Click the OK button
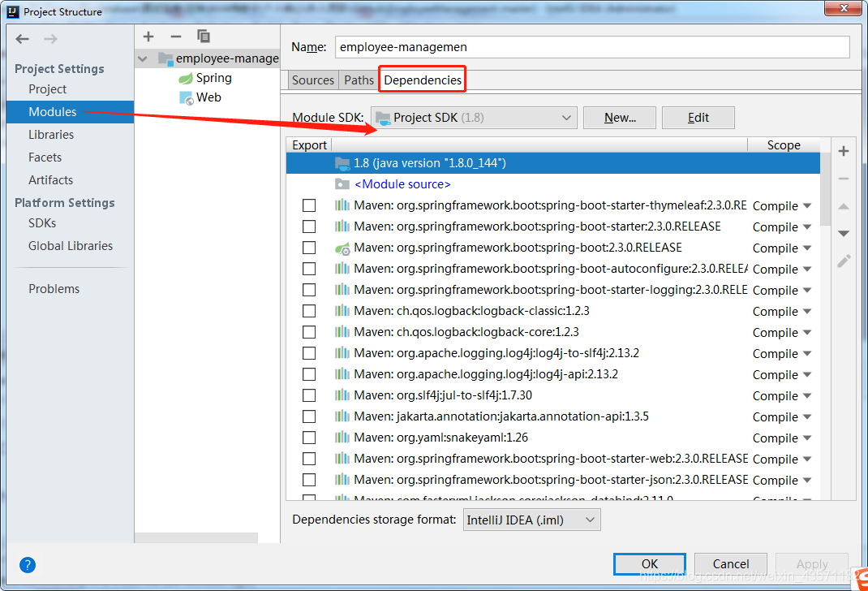Screen dimensions: 868x591 [649, 563]
